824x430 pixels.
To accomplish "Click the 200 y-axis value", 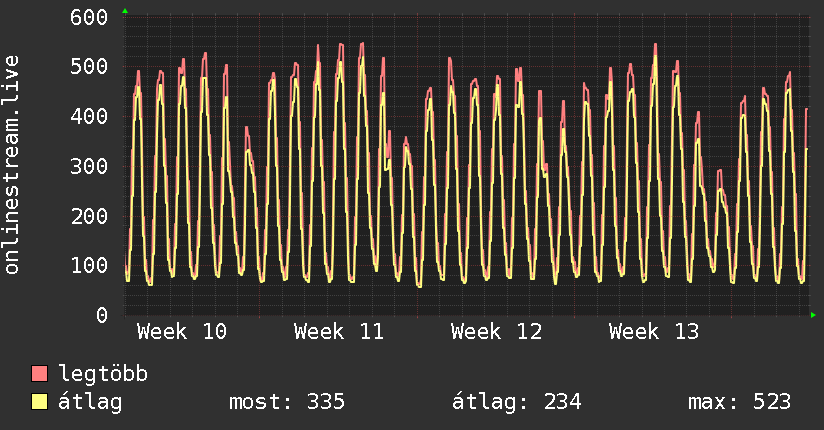I will pyautogui.click(x=89, y=216).
